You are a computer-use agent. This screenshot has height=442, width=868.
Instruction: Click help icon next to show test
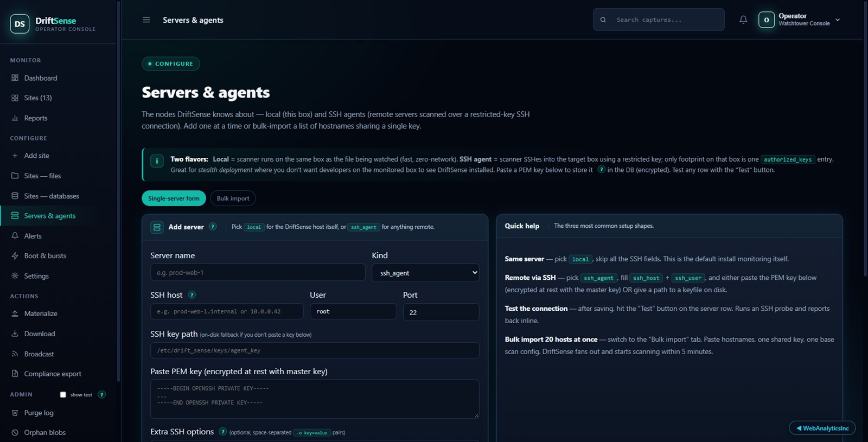click(101, 394)
